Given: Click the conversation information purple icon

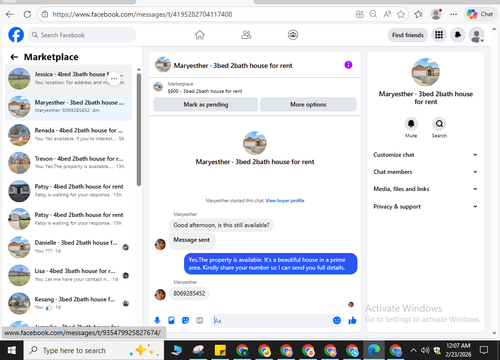Looking at the screenshot, I should [348, 65].
